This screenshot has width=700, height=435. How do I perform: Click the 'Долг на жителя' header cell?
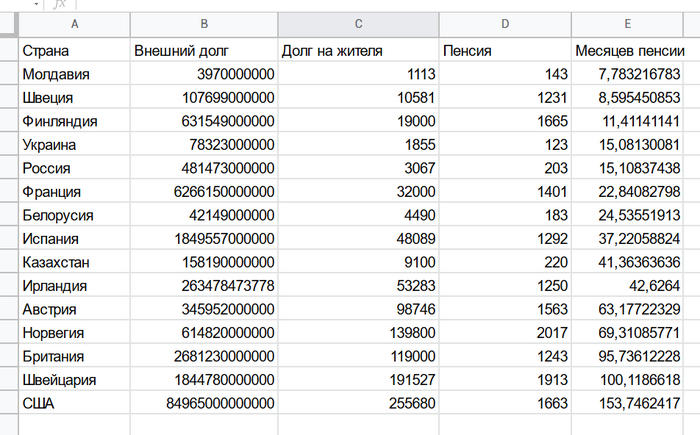click(x=358, y=50)
